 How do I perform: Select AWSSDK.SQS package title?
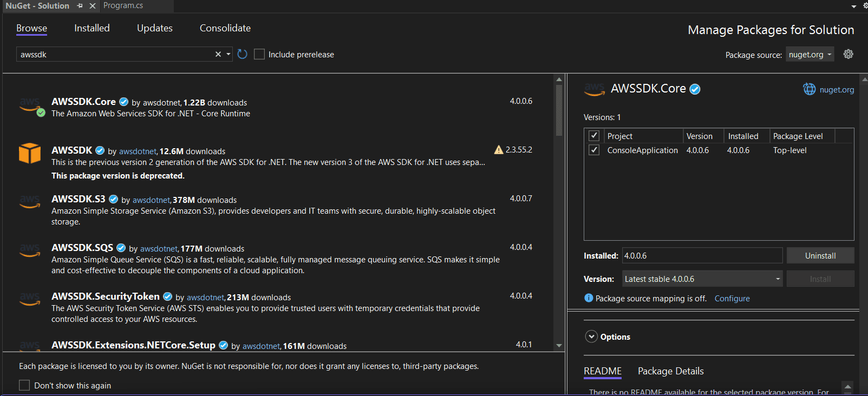[82, 248]
